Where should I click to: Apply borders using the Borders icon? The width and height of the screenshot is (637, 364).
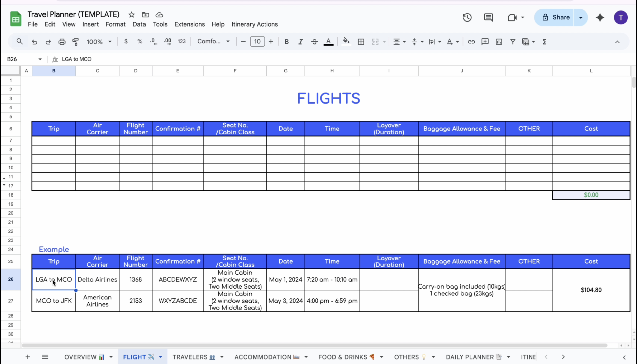click(x=361, y=42)
